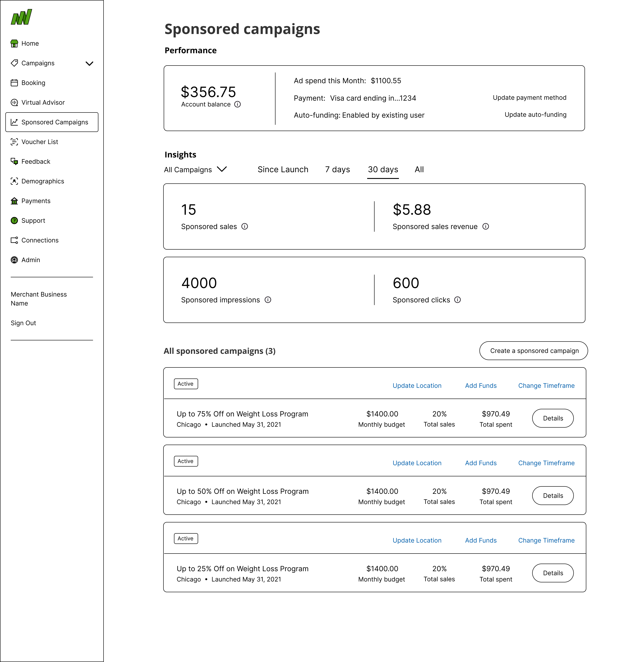Select the 30 days tab
This screenshot has height=662, width=644.
point(383,170)
